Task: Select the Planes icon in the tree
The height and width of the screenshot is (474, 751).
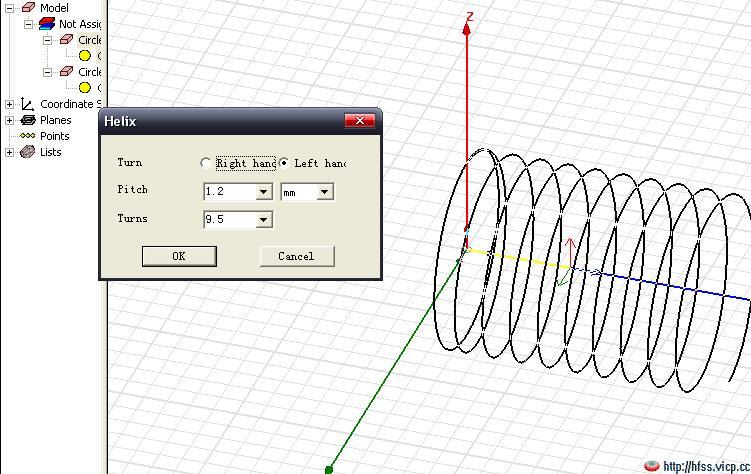Action: pyautogui.click(x=28, y=120)
